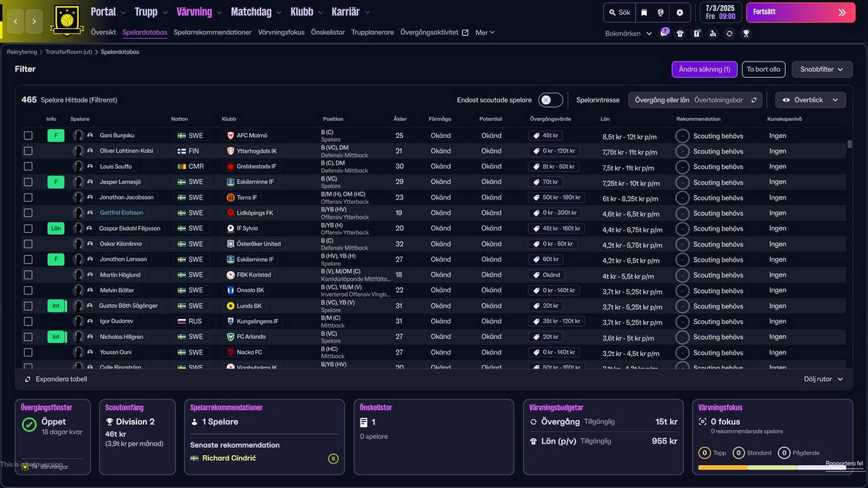Screen dimensions: 868x488
Task: Switch to the Önskelistor tab
Action: pos(328,33)
